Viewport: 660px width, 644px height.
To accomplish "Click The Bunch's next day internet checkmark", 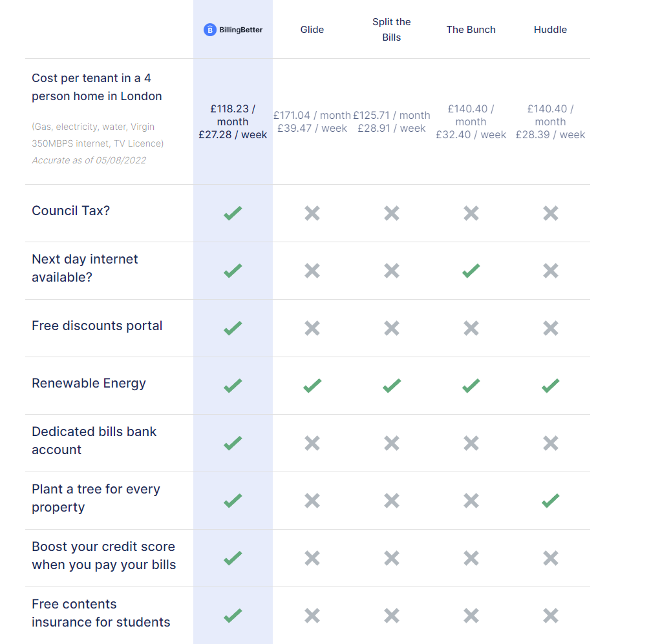I will pos(471,271).
